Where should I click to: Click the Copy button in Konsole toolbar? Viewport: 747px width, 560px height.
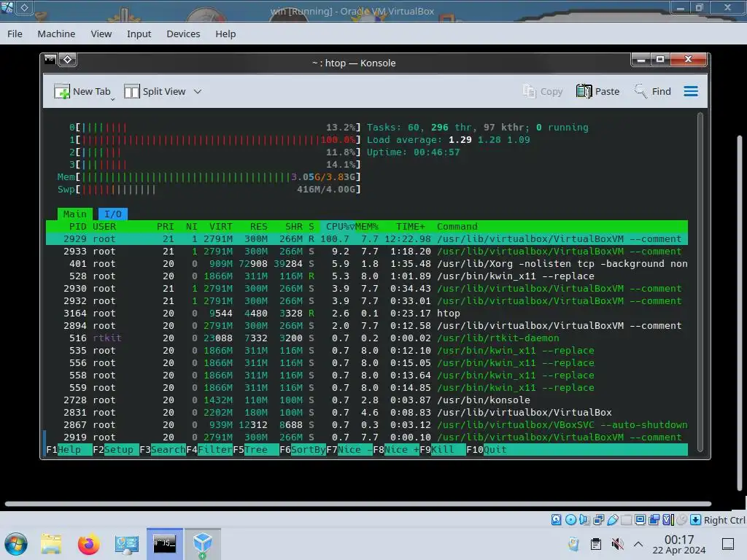[543, 91]
